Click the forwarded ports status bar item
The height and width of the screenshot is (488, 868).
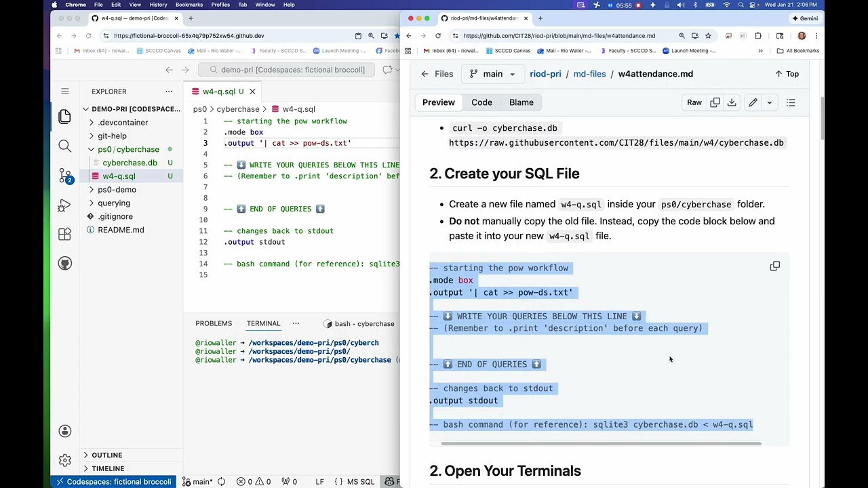(290, 482)
